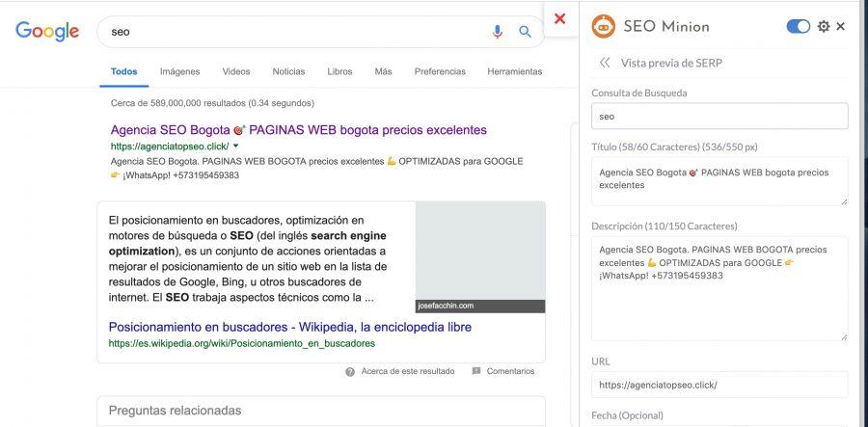The image size is (868, 427).
Task: Click the Consulta de Busqueda input field
Action: (719, 116)
